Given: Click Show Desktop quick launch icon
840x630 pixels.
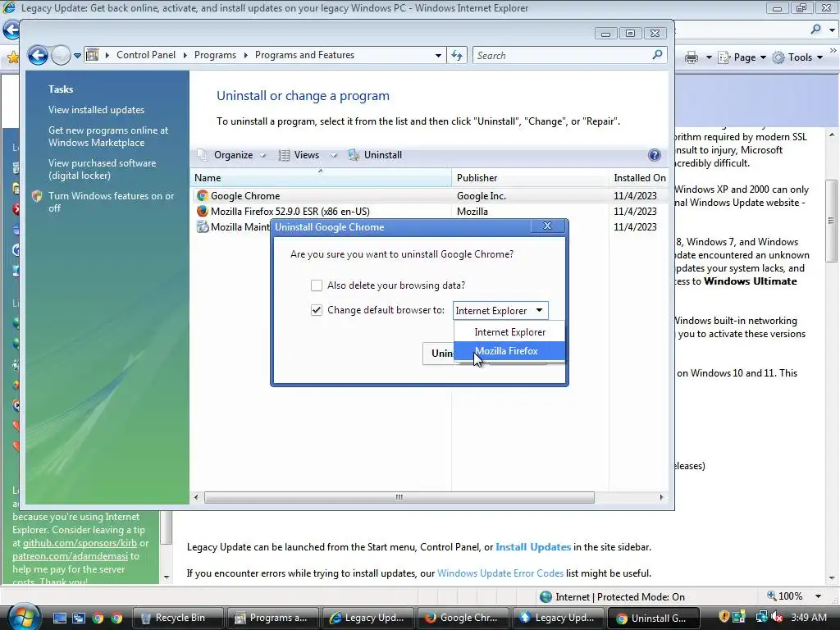Looking at the screenshot, I should tap(59, 618).
